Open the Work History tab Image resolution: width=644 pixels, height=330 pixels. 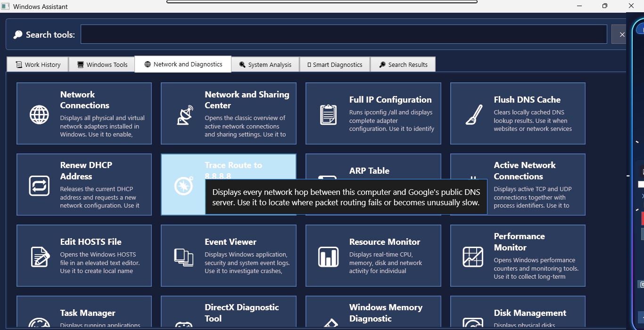[38, 64]
